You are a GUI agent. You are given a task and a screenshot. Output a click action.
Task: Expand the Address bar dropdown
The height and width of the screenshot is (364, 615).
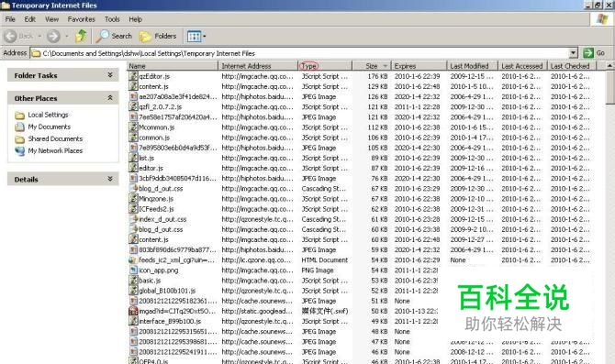click(x=574, y=53)
